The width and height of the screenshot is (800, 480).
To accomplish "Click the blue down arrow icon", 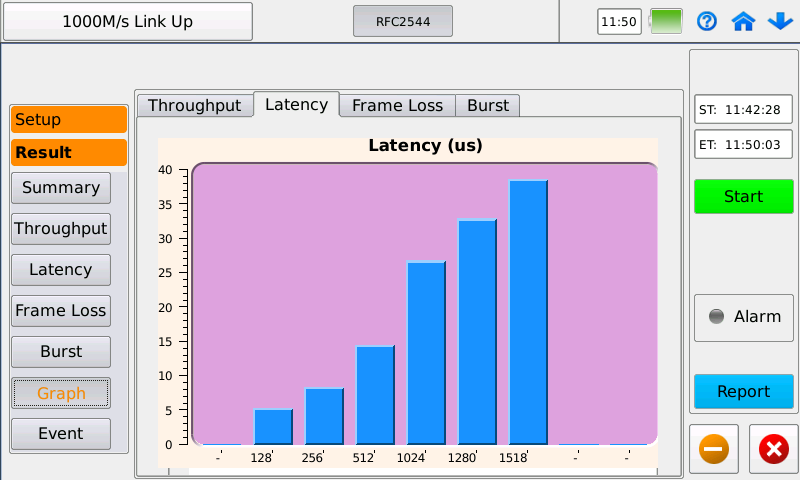I will point(778,21).
